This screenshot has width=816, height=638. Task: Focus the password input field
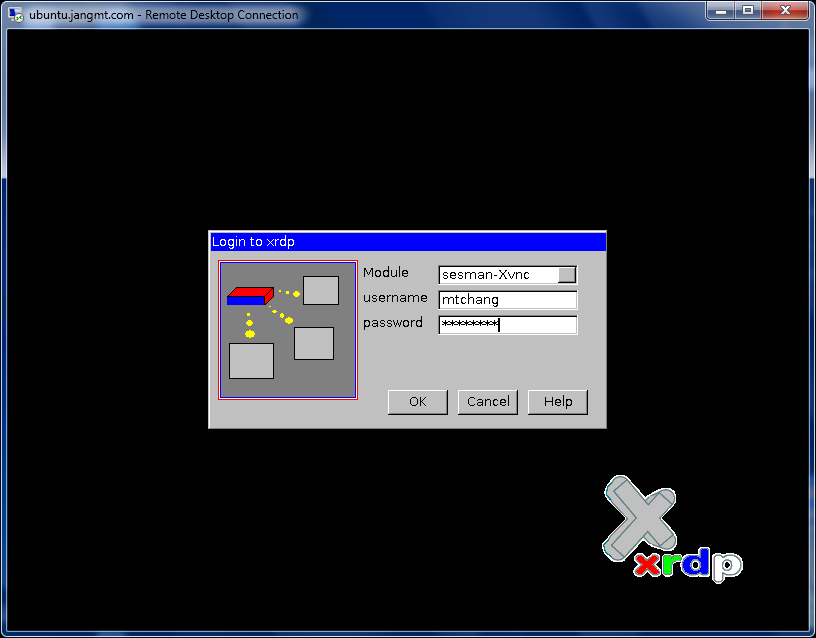pos(508,325)
